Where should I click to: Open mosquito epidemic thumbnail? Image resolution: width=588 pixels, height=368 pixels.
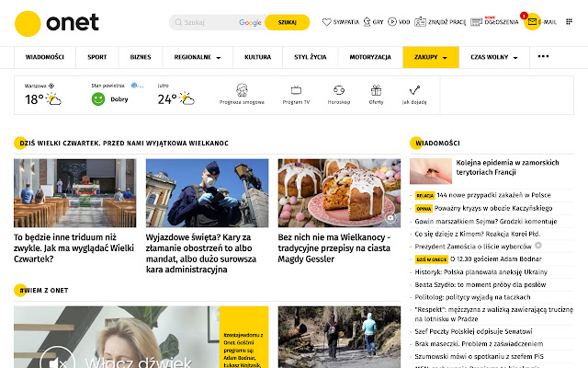[431, 171]
